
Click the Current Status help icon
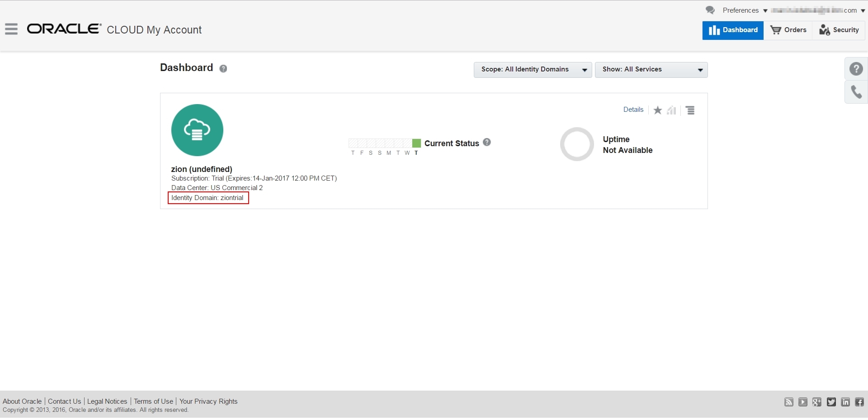[487, 142]
